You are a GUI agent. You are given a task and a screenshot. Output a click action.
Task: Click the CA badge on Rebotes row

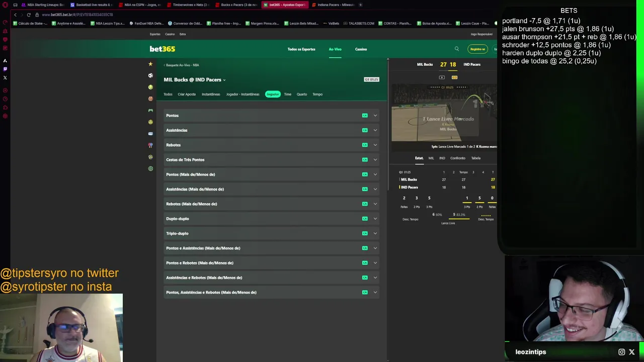click(x=365, y=145)
